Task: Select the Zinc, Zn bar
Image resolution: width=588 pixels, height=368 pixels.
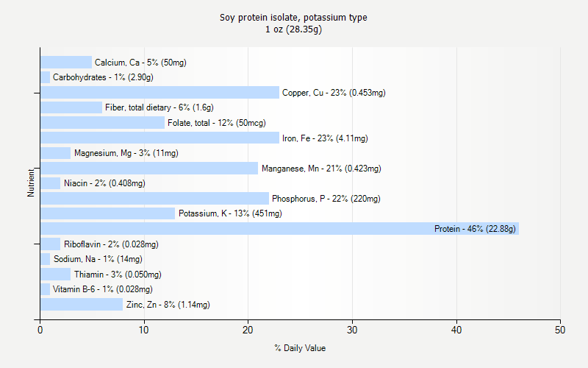Action: [82, 305]
